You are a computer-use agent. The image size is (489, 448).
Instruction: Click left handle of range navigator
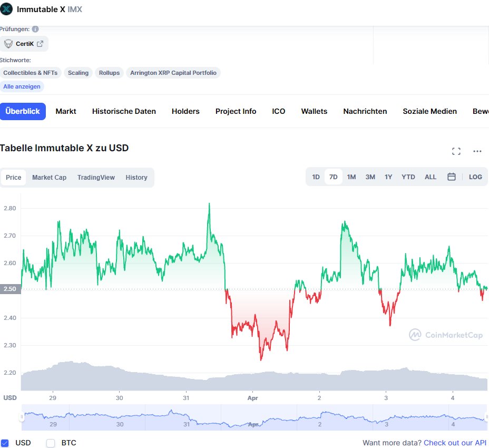tap(22, 417)
